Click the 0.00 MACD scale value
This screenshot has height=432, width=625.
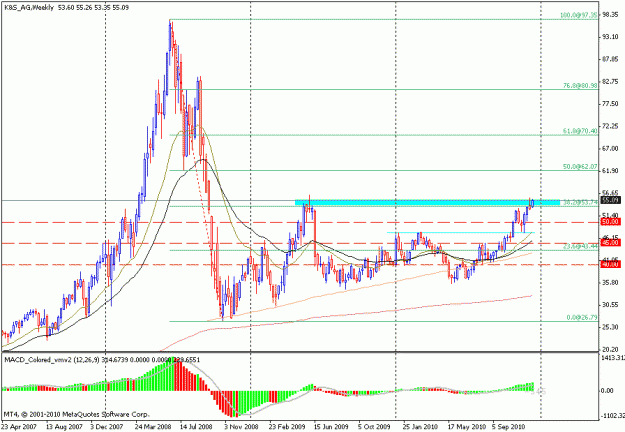607,391
